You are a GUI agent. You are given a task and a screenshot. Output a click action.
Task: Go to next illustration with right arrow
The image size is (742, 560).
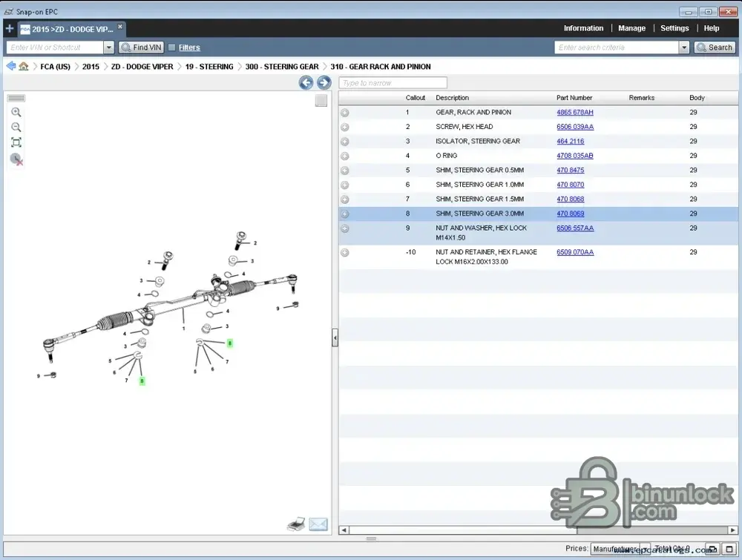pyautogui.click(x=324, y=83)
